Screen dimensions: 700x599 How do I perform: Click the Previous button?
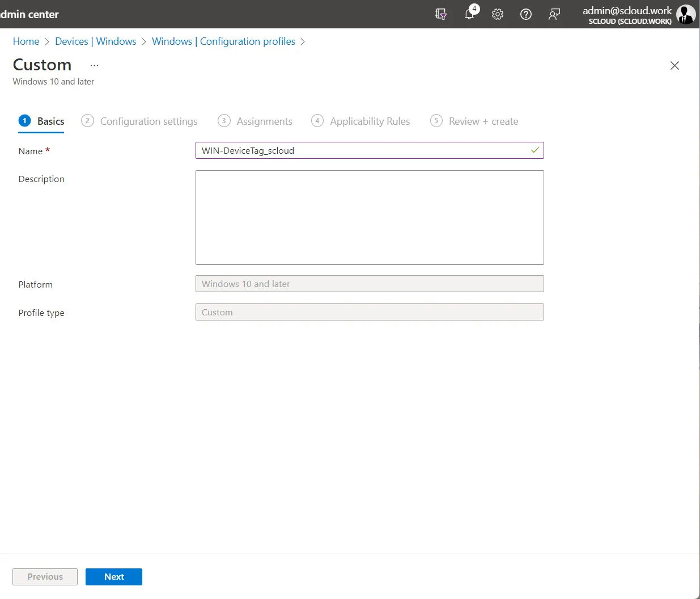coord(45,577)
